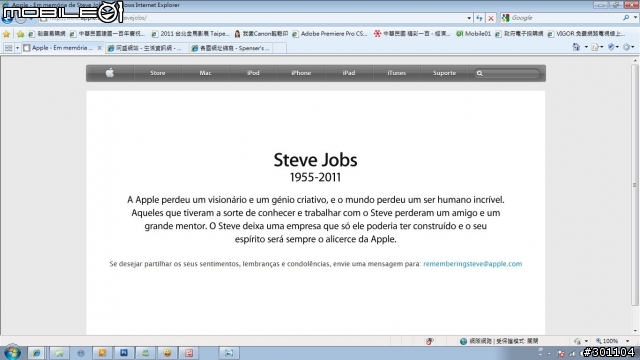Click the 'Steve Jobs' heading text
640x360 pixels.
click(316, 160)
